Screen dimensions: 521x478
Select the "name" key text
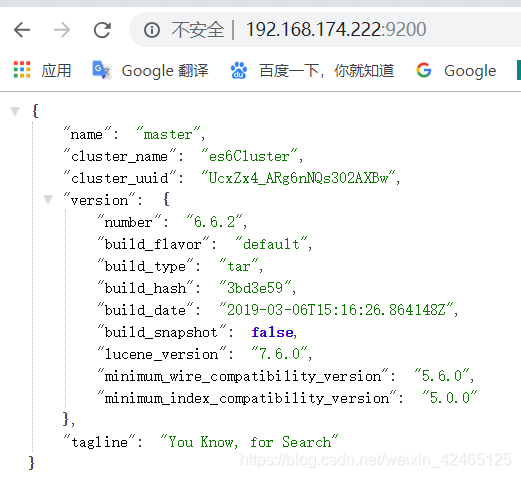coord(87,134)
